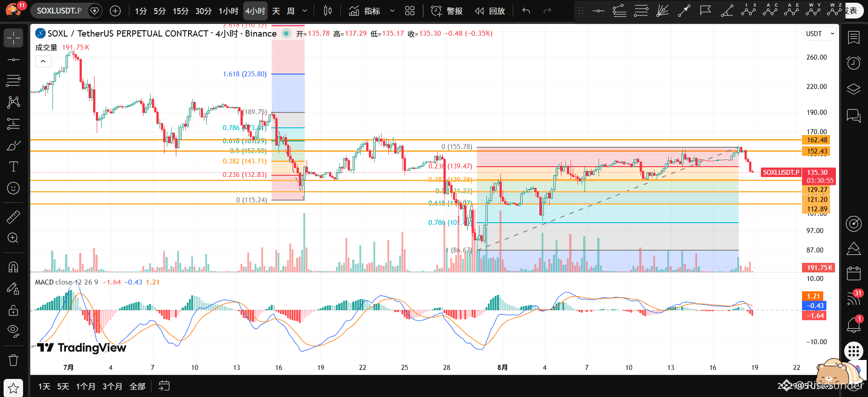Switch to the 15分 timeframe
The width and height of the screenshot is (868, 397).
180,11
